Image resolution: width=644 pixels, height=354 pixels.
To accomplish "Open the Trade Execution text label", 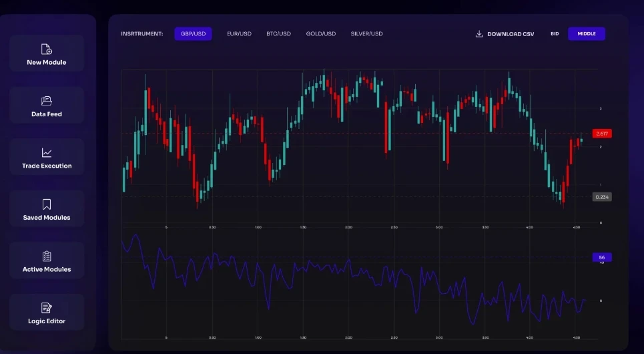I will pos(47,166).
